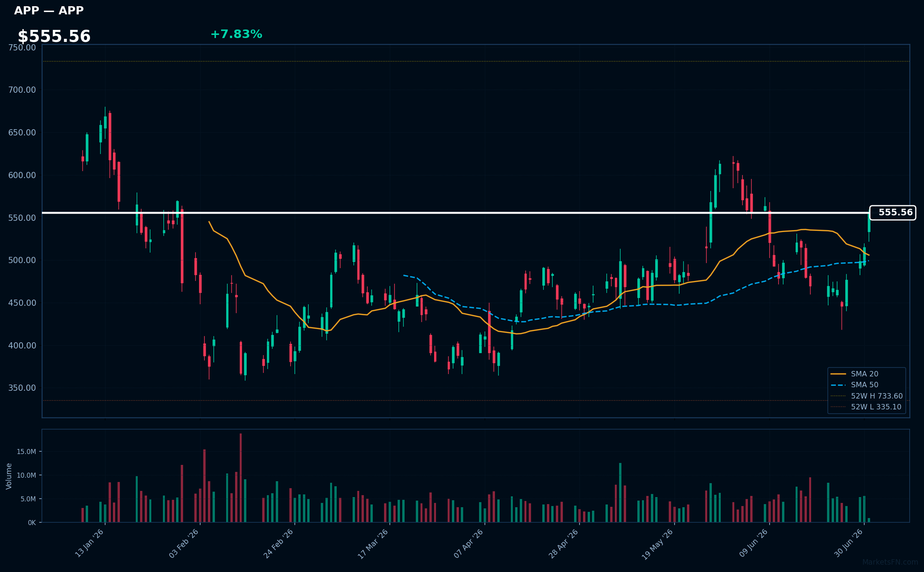
Task: Click the 750.00 price axis label
Action: 22,48
